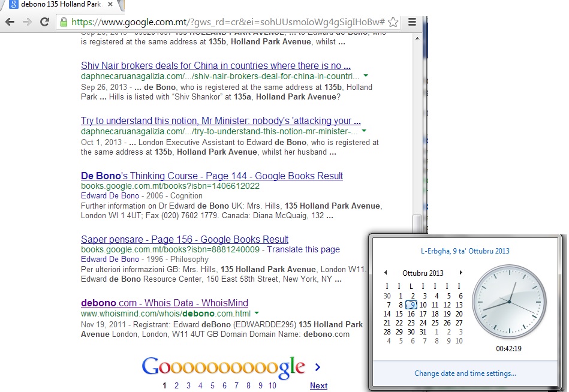Reload the current page
This screenshot has height=392, width=569.
point(44,22)
